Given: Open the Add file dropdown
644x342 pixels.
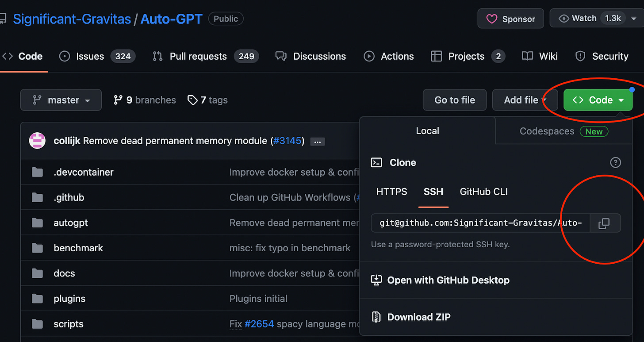Looking at the screenshot, I should coord(525,100).
